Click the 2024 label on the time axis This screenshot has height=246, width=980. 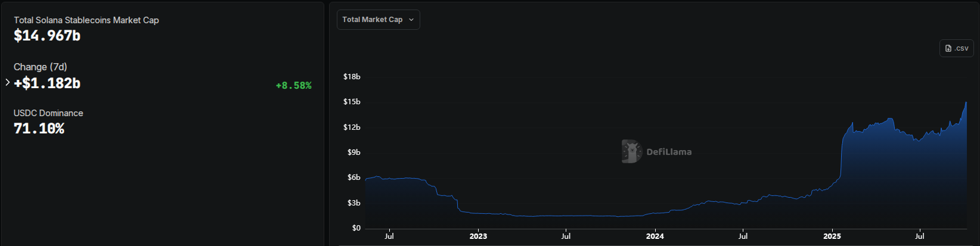pyautogui.click(x=655, y=236)
